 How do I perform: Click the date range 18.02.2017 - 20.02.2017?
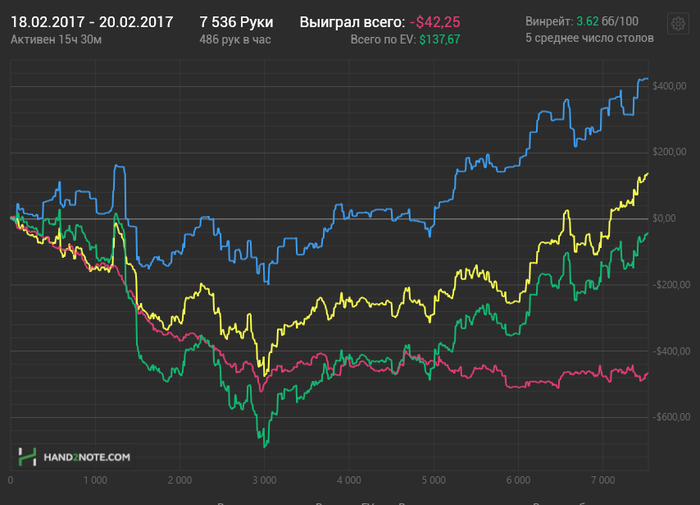(x=92, y=22)
